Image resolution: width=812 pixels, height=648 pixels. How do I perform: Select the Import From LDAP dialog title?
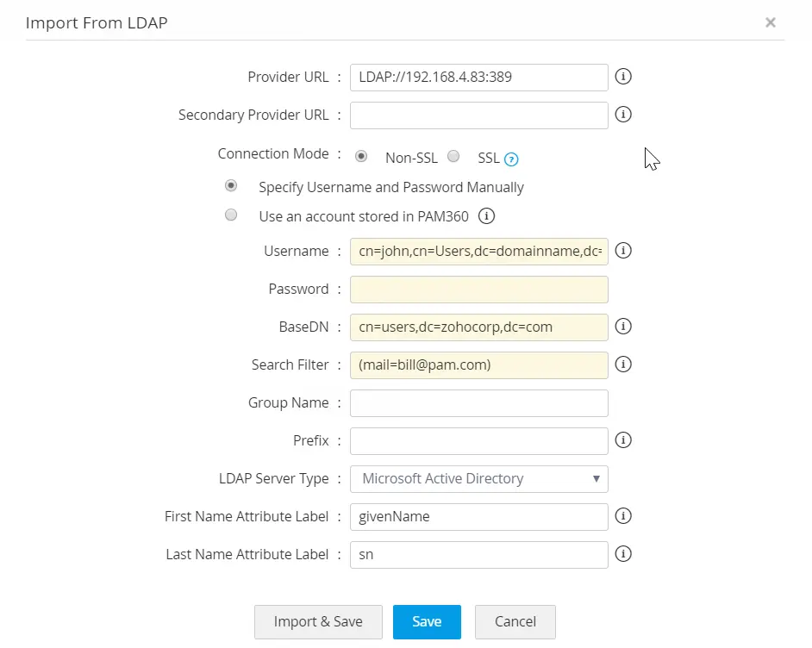point(96,23)
